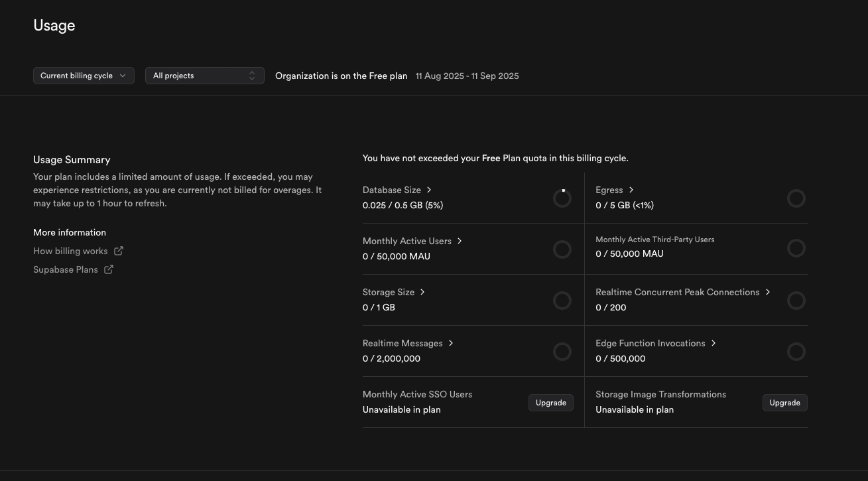868x481 pixels.
Task: Expand the Egress details chevron
Action: pyautogui.click(x=631, y=190)
